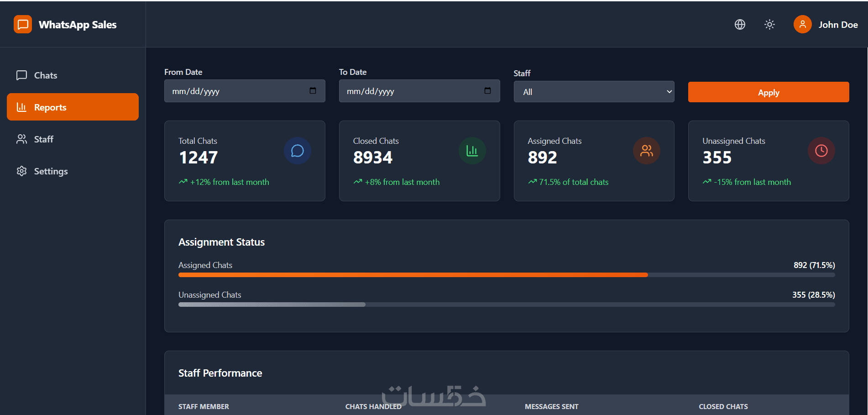
Task: Open the language globe icon
Action: pyautogui.click(x=740, y=25)
